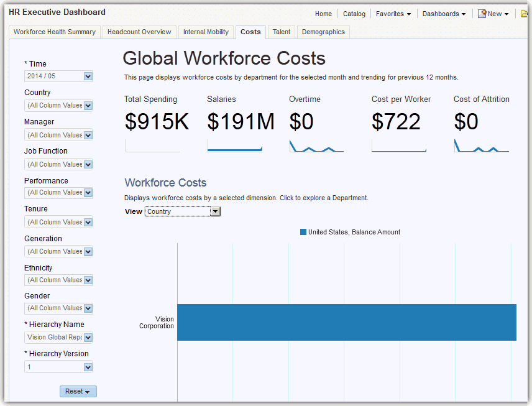Click the Total Spending sparkline
Screen dimensions: 532x406
[152, 145]
